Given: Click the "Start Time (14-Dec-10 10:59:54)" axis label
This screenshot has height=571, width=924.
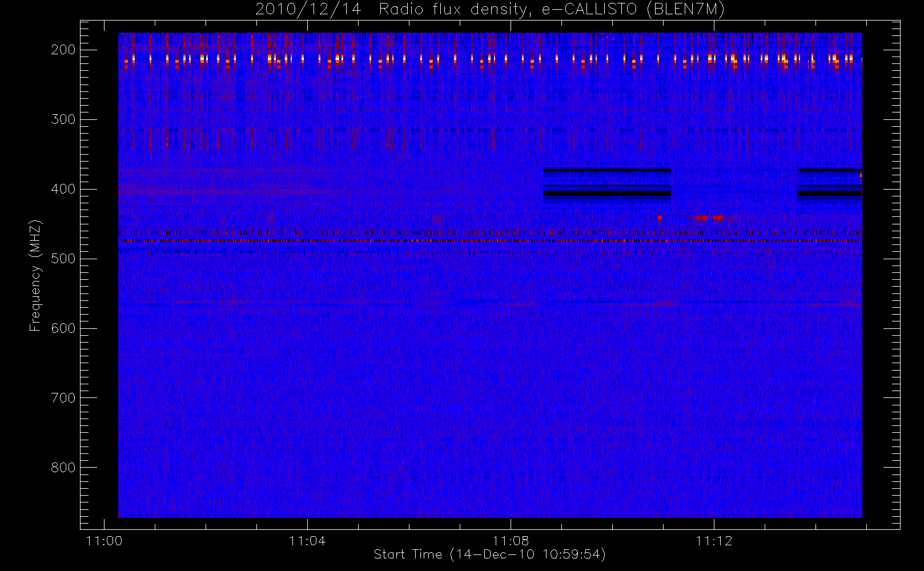Looking at the screenshot, I should [490, 554].
